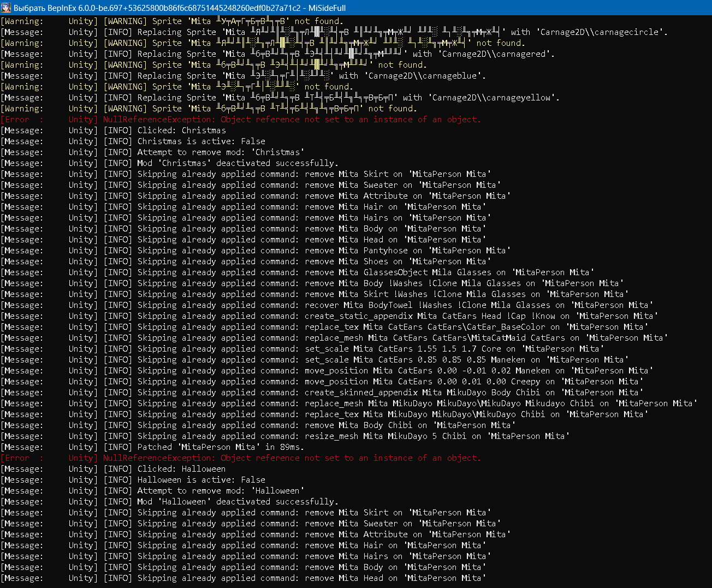Screen dimensions: 712x588
Task: Click 'Mod Christmas deactivated successfully' message
Action: 238,163
